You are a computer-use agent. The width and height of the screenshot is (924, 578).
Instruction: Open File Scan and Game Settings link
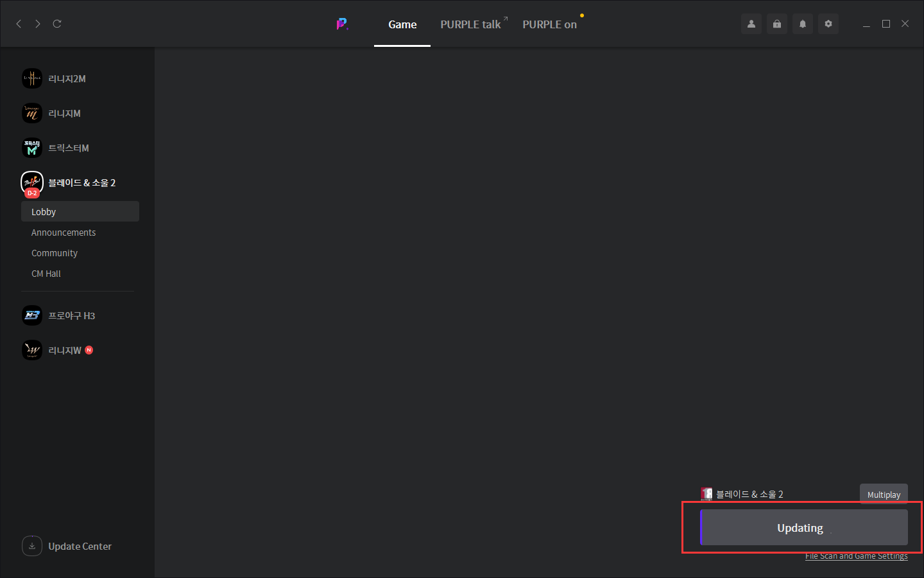coord(857,556)
